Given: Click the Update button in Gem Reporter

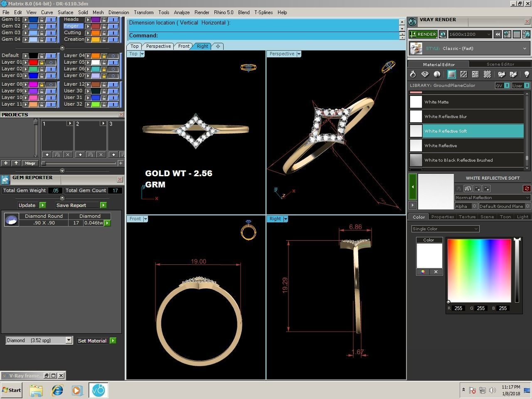Looking at the screenshot, I should click(27, 205).
